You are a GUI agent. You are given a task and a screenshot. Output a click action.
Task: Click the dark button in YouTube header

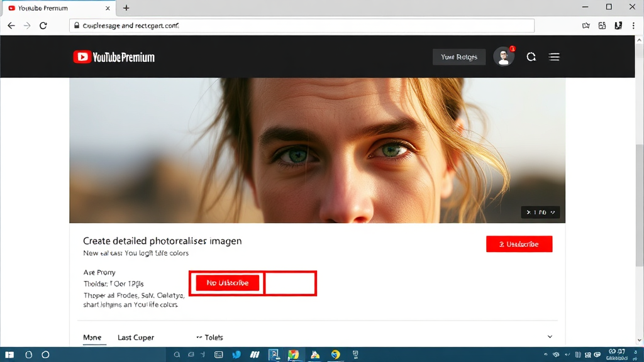click(x=459, y=57)
